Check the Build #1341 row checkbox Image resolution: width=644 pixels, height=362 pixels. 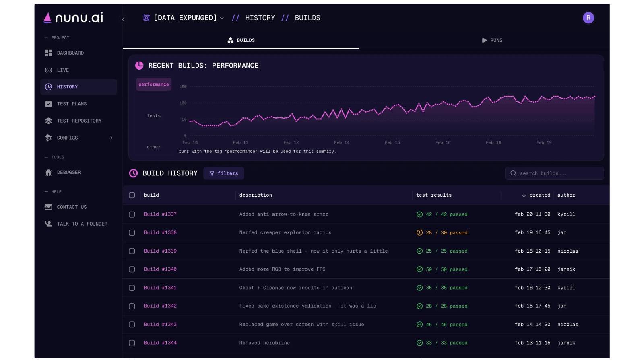(x=132, y=288)
